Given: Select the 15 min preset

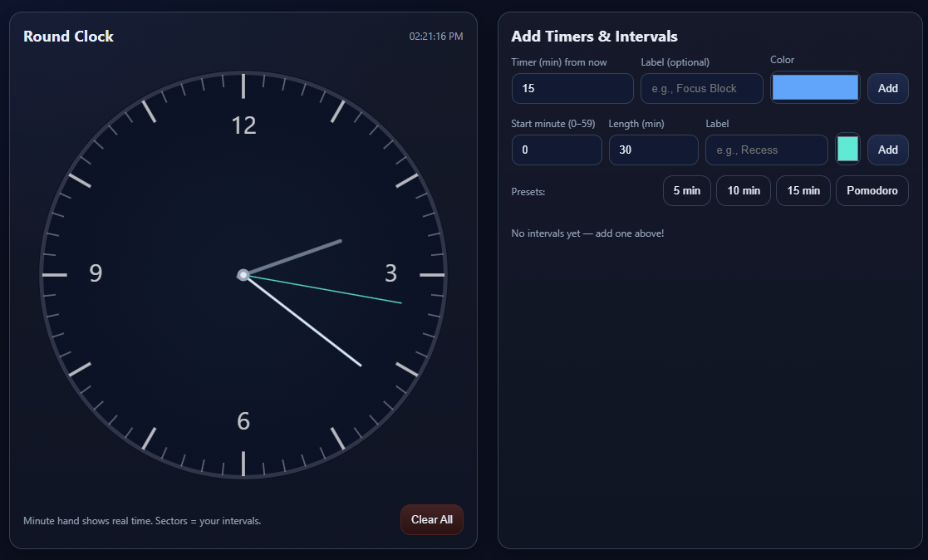Looking at the screenshot, I should [x=803, y=190].
